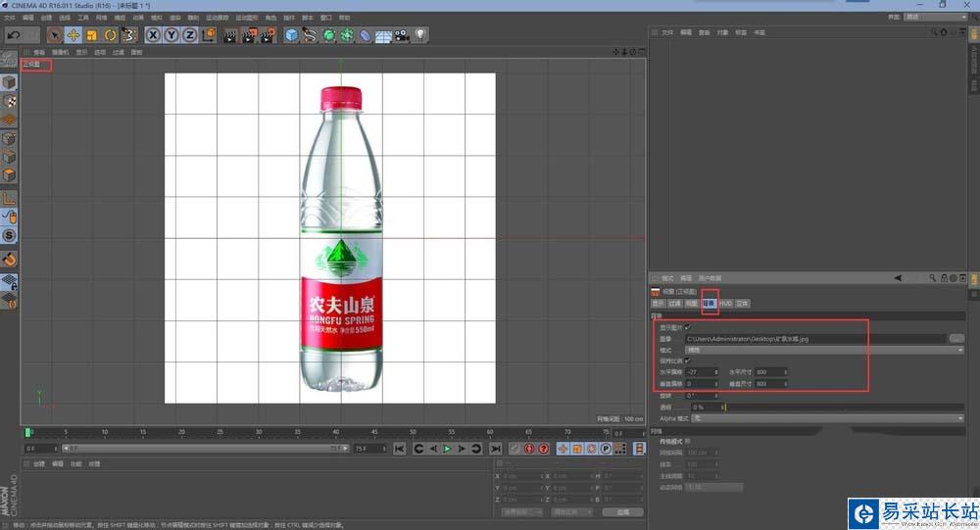The image size is (980, 530).
Task: Switch to the HUD tab
Action: click(x=725, y=304)
